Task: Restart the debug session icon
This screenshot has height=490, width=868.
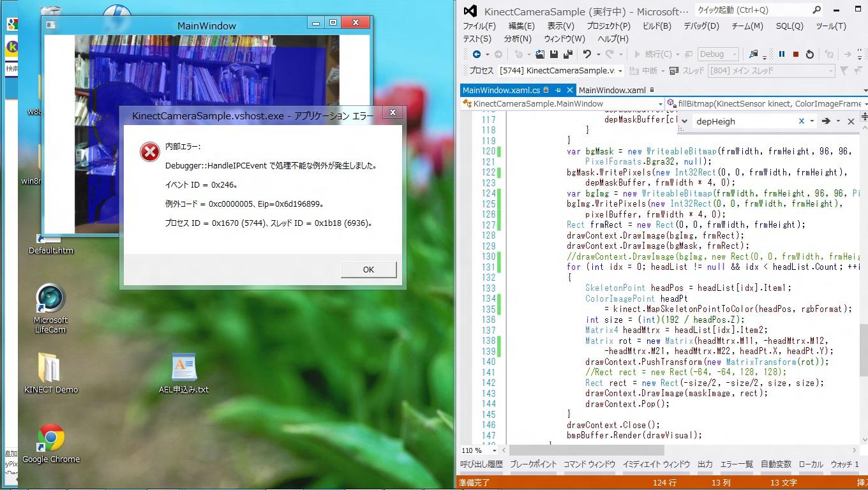Action: coord(809,54)
